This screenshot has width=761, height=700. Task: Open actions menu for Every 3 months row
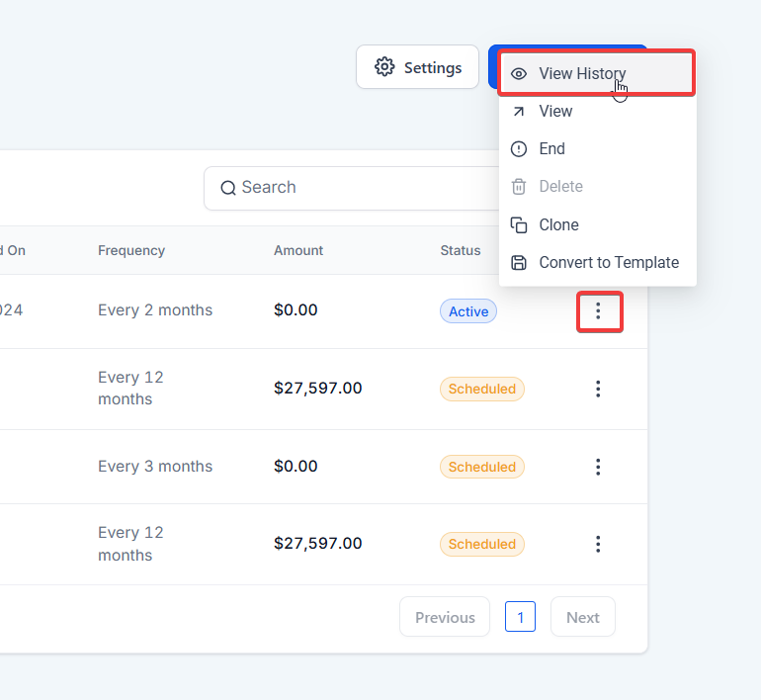click(x=598, y=467)
